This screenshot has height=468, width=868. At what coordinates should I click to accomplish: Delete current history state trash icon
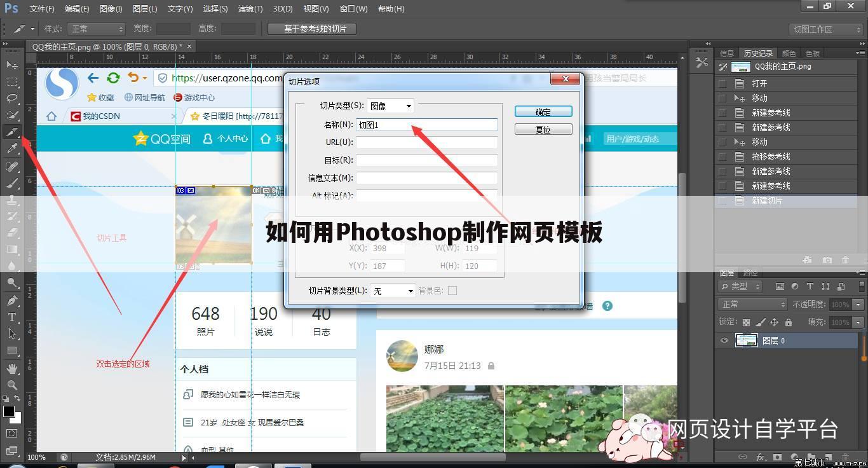[x=845, y=260]
